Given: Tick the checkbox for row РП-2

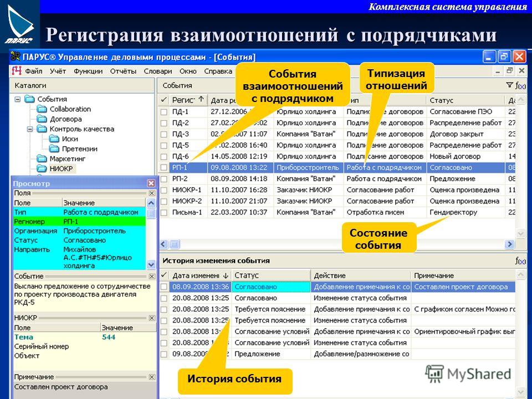Looking at the screenshot, I should (x=164, y=179).
